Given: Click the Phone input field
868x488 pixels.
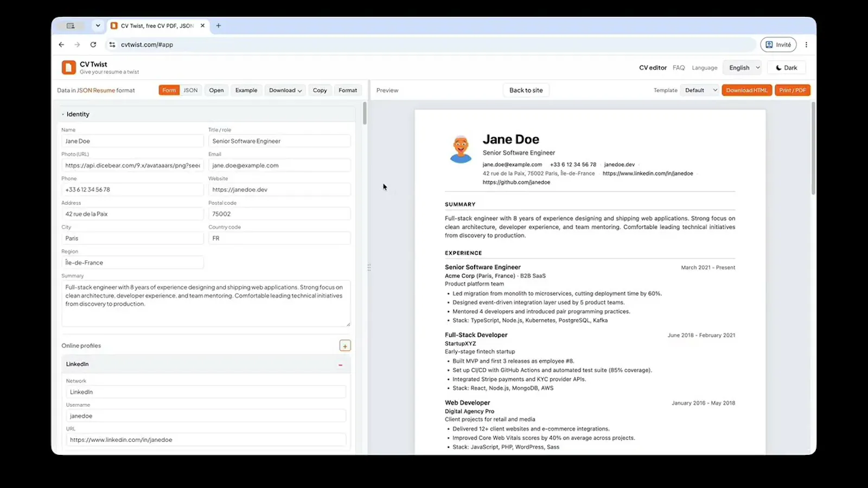Looking at the screenshot, I should [132, 190].
